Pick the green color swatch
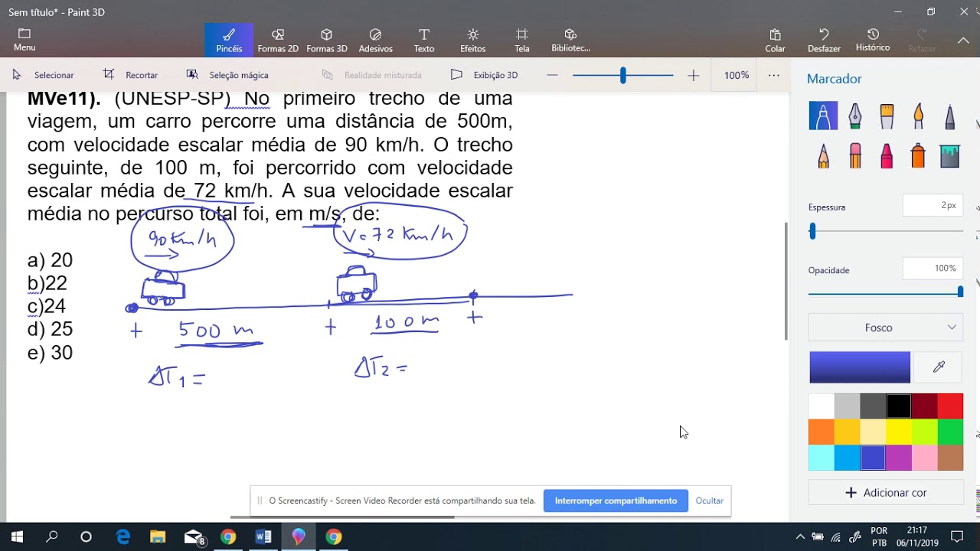980x551 pixels. (950, 432)
